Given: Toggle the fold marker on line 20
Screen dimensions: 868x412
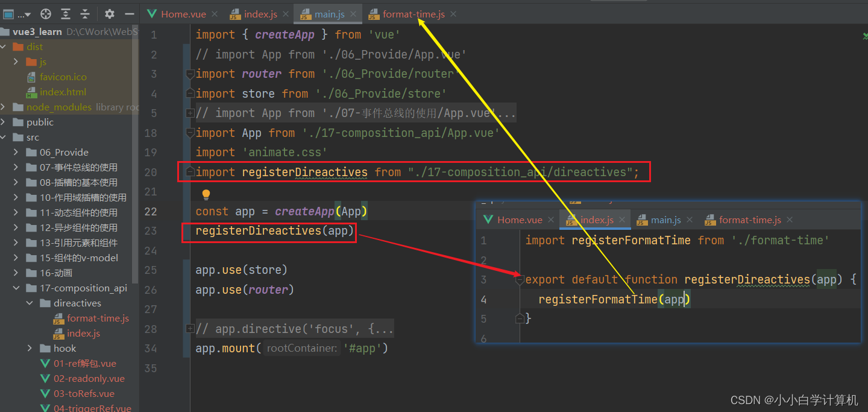Looking at the screenshot, I should coord(190,172).
